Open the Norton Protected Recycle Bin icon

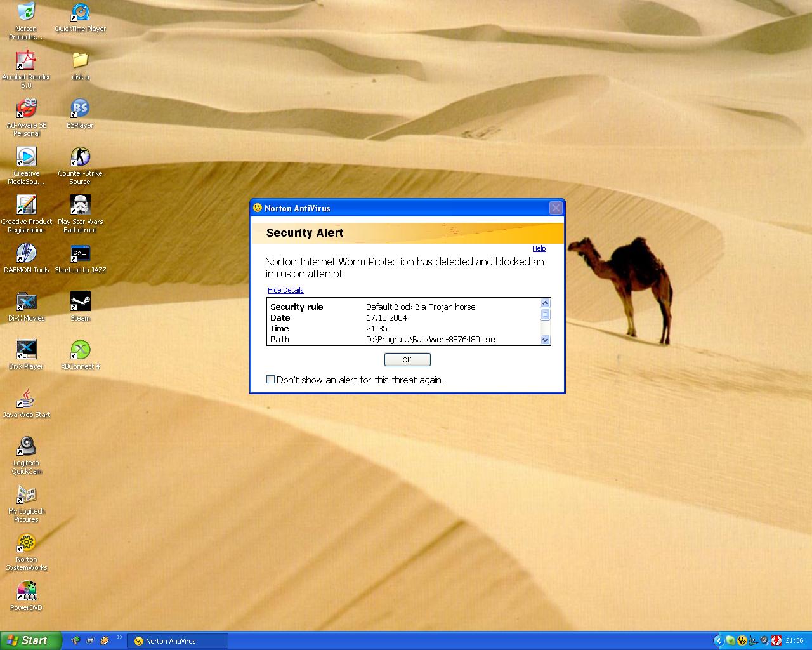pyautogui.click(x=26, y=20)
